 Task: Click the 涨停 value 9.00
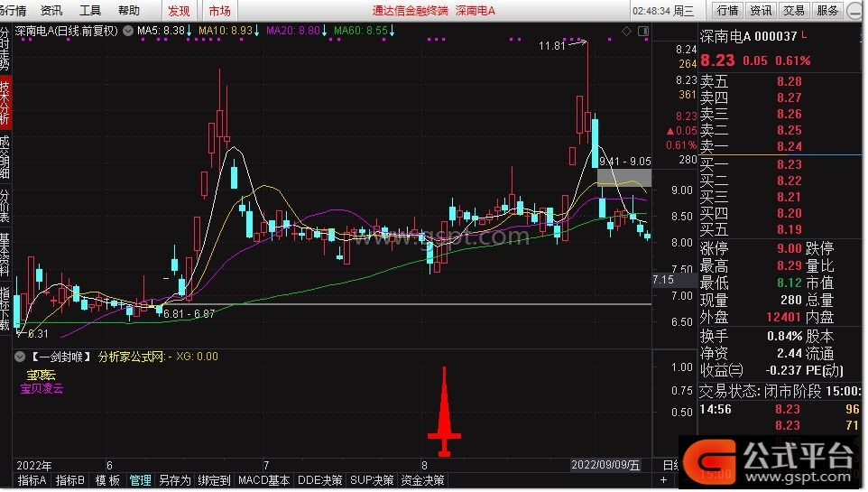pyautogui.click(x=789, y=249)
